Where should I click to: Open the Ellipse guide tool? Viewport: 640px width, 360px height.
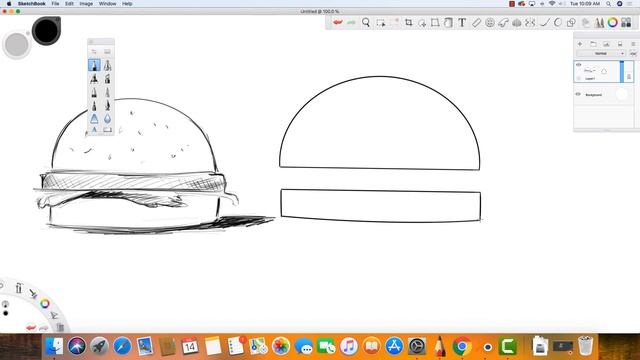490,22
